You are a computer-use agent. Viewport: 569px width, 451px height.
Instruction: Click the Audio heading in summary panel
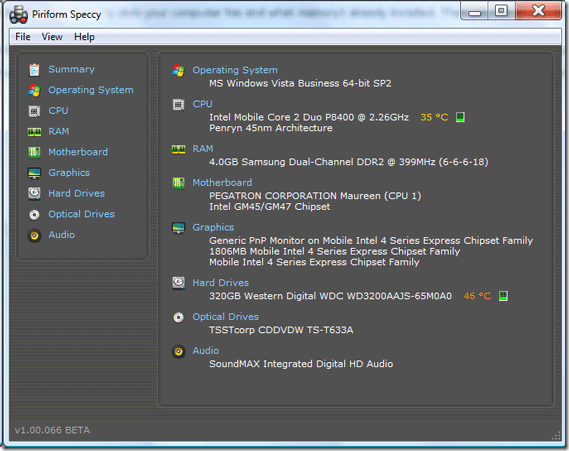205,351
